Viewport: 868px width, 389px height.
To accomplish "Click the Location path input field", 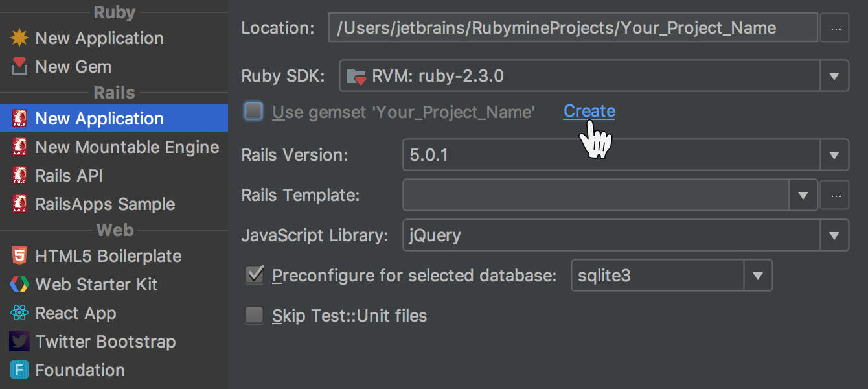I will (x=573, y=28).
